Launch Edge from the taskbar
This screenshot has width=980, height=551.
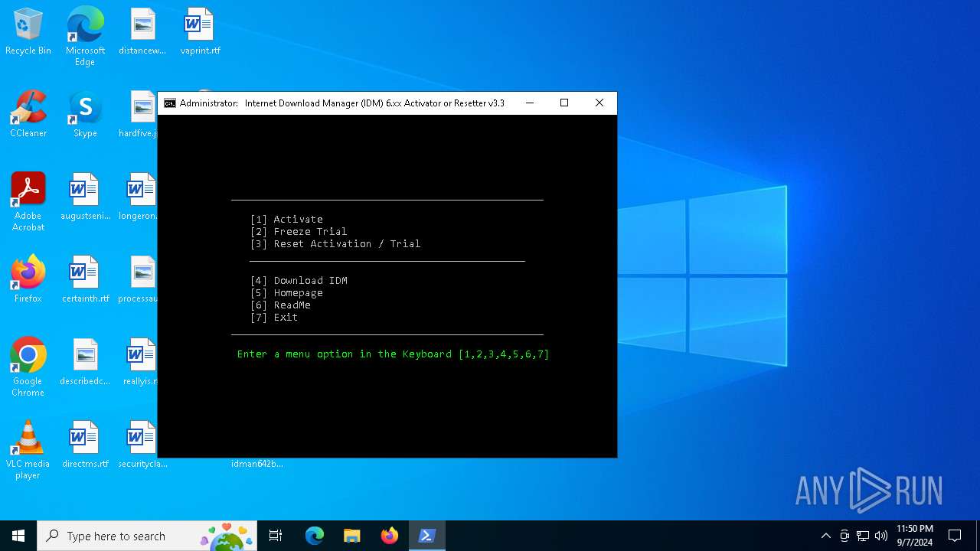(x=315, y=536)
